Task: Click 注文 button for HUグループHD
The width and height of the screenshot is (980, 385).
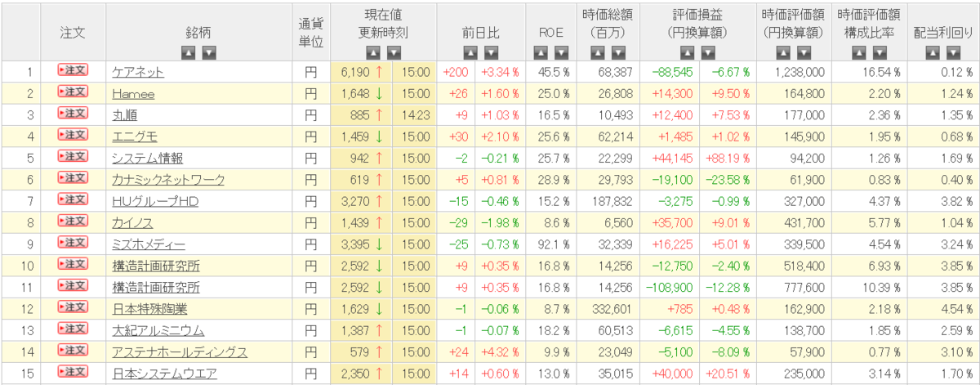Action: click(x=73, y=199)
